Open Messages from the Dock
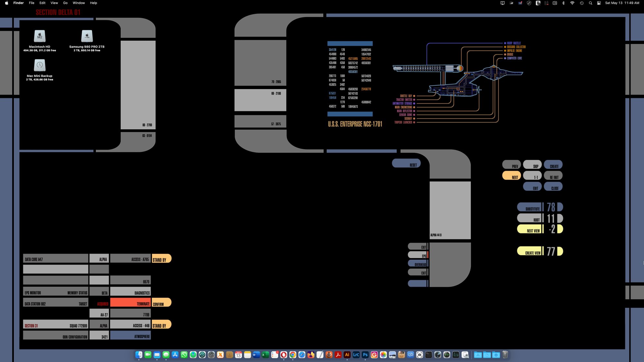This screenshot has height=362, width=644. pos(166,355)
